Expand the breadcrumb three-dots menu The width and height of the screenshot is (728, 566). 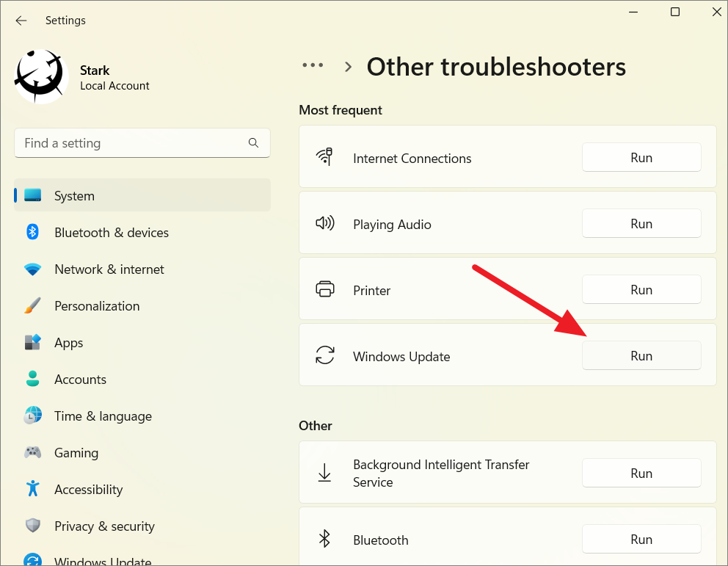tap(313, 65)
